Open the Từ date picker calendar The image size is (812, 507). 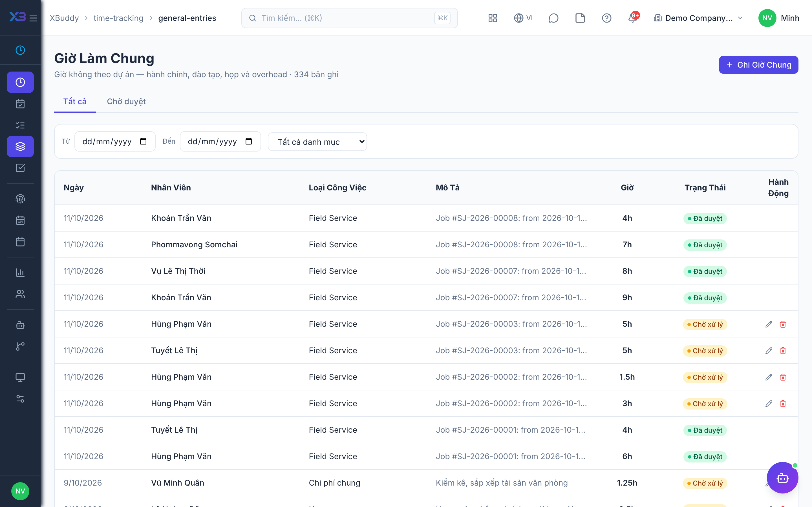(143, 141)
